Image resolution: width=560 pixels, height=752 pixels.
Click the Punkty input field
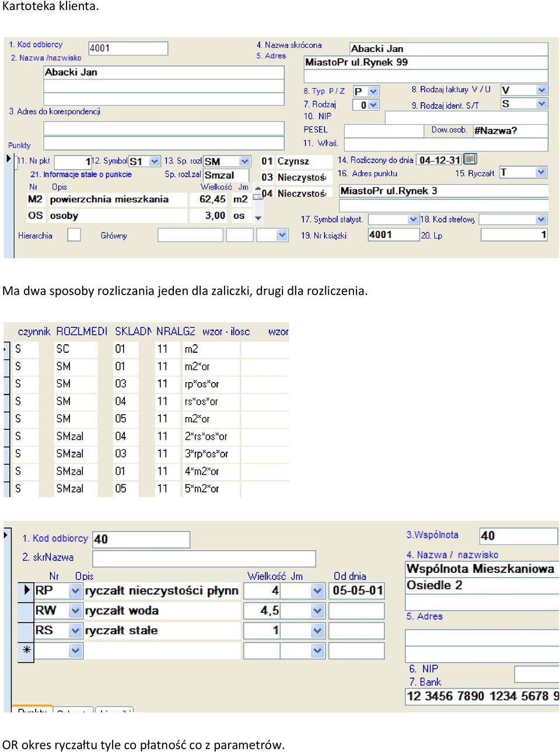(164, 143)
